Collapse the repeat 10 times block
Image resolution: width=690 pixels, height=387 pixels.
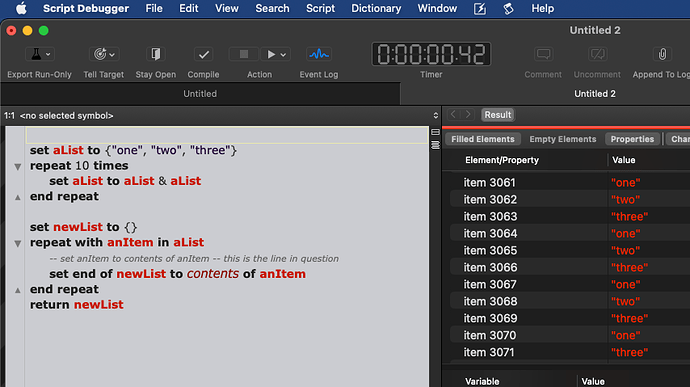coord(18,166)
